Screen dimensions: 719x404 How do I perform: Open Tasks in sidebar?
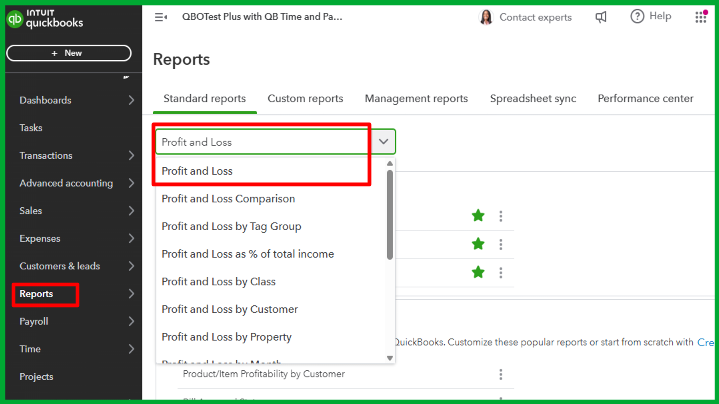[x=31, y=128]
